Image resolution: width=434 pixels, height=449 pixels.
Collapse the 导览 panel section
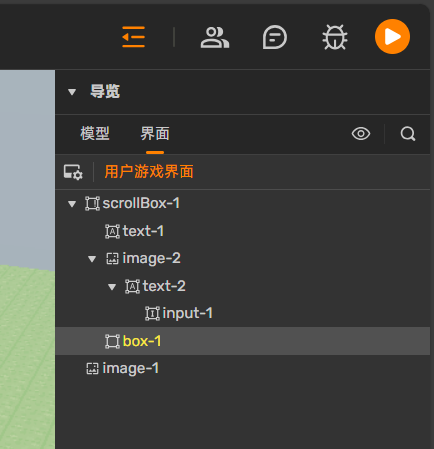pos(72,92)
